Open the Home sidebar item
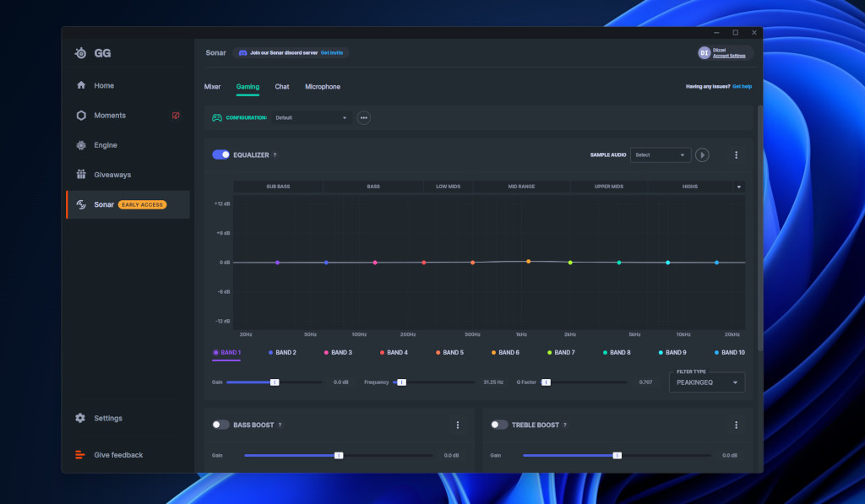 click(128, 85)
